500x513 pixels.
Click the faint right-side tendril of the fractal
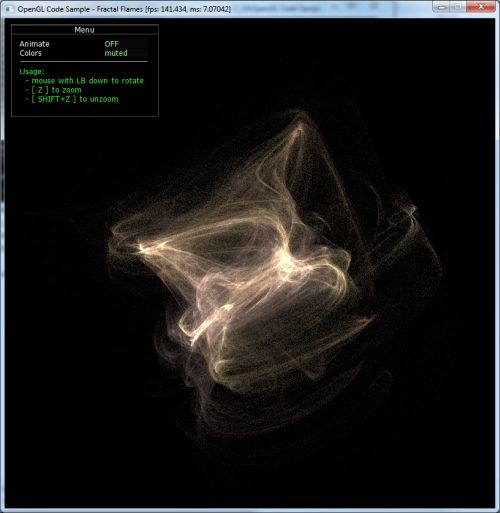pyautogui.click(x=412, y=212)
